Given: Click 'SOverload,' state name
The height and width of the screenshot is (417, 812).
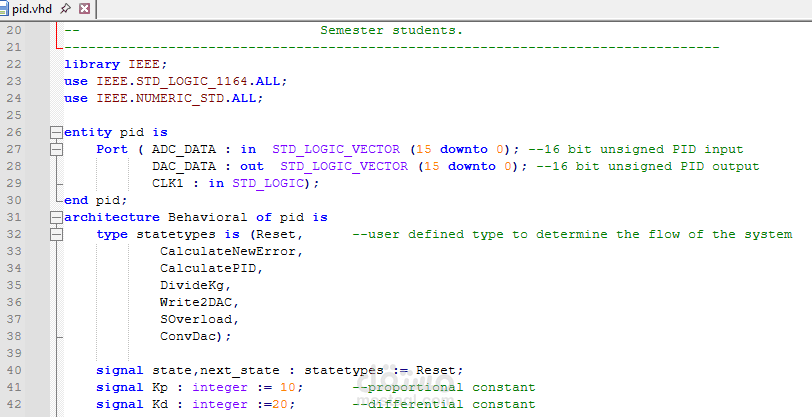Looking at the screenshot, I should point(199,320).
